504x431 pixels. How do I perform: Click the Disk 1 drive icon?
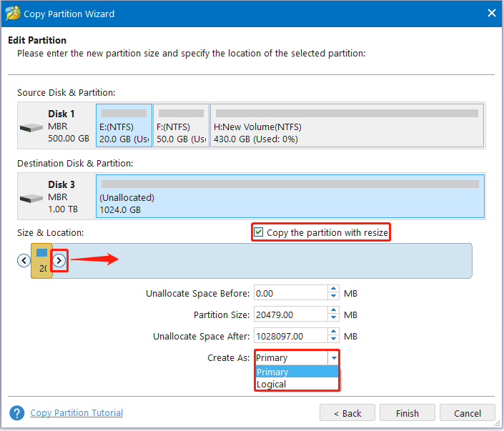[31, 128]
